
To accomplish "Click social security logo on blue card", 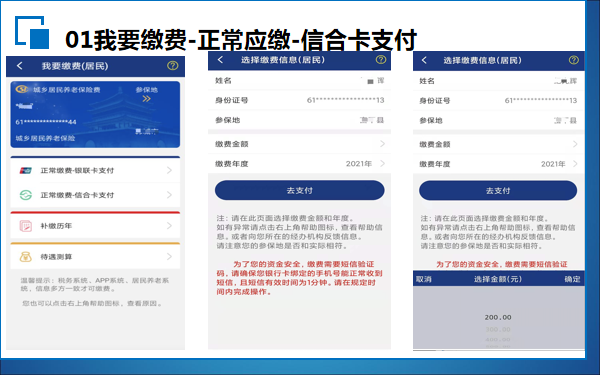I will pyautogui.click(x=22, y=89).
